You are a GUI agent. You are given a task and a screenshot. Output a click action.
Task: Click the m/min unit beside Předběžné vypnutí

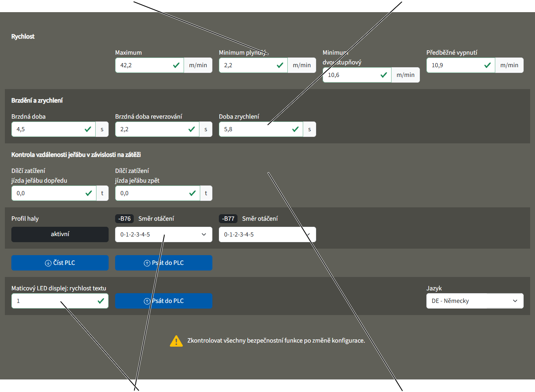[x=509, y=65]
